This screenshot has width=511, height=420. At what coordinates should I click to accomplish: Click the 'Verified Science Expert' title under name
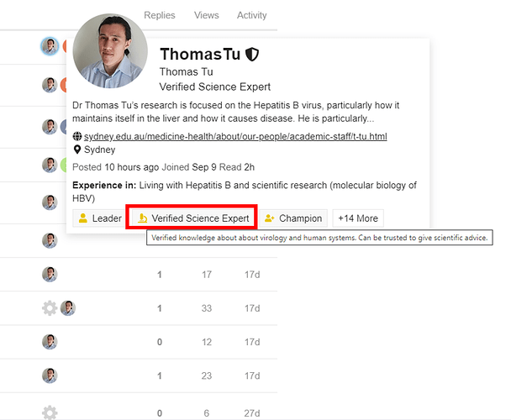pyautogui.click(x=215, y=87)
